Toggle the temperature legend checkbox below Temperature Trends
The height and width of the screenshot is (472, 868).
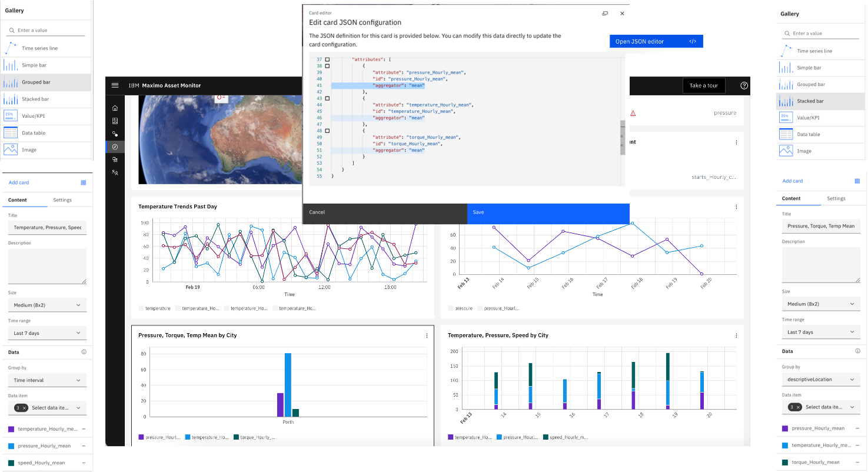coord(142,308)
